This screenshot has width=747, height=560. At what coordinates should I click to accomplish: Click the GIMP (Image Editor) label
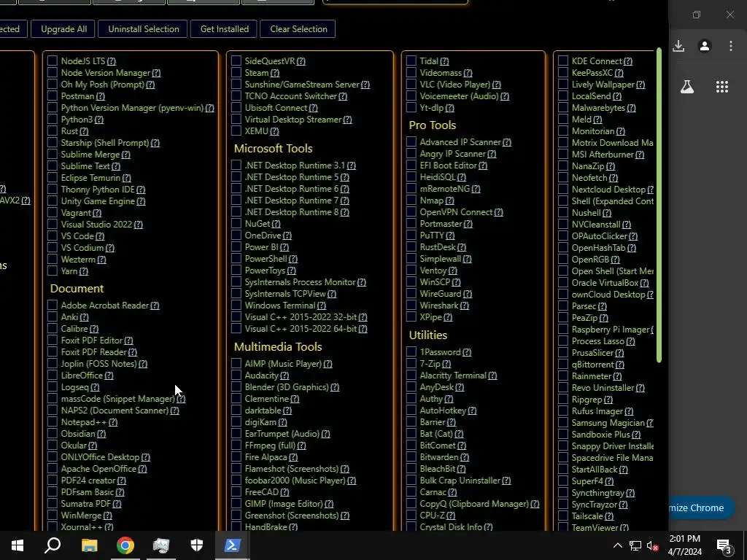click(284, 503)
